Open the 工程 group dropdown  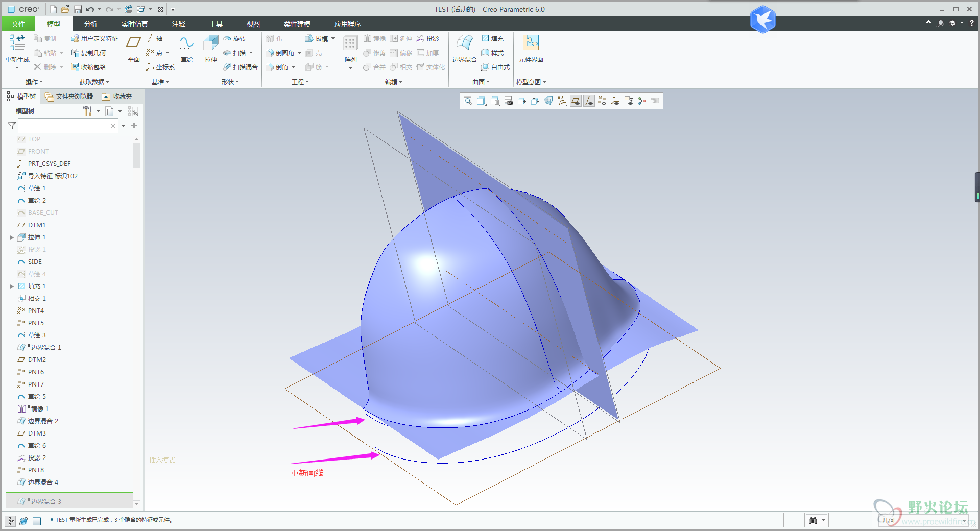300,82
